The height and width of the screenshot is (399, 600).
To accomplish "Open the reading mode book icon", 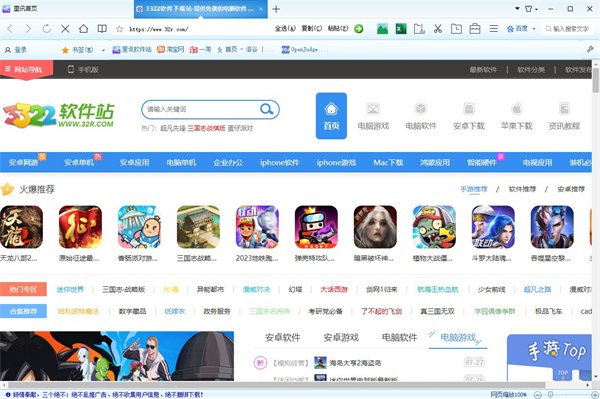I will click(x=102, y=29).
